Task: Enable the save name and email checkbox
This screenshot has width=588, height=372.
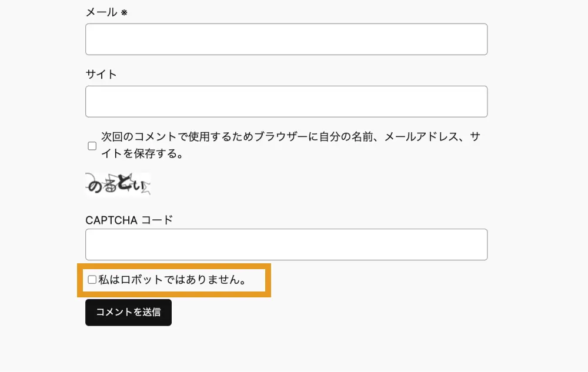Action: (92, 146)
